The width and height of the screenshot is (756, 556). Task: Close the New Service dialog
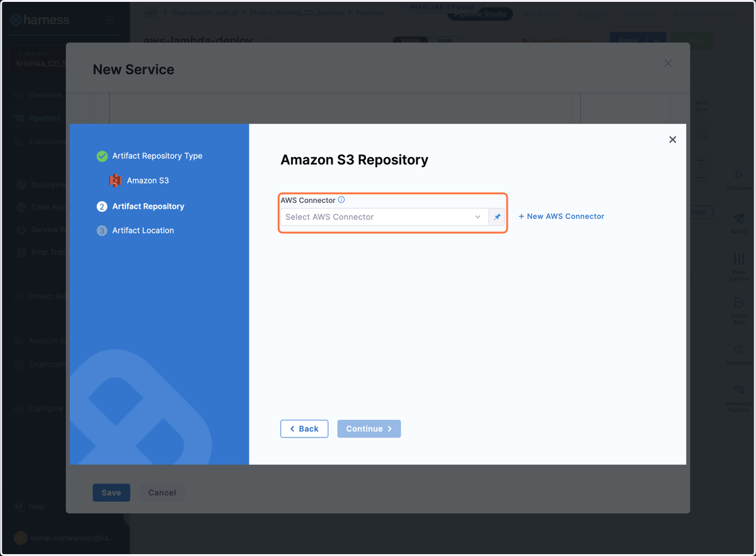[x=668, y=63]
